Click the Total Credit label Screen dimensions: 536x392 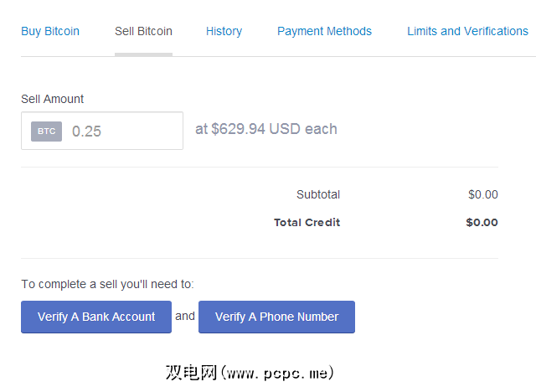(x=307, y=223)
